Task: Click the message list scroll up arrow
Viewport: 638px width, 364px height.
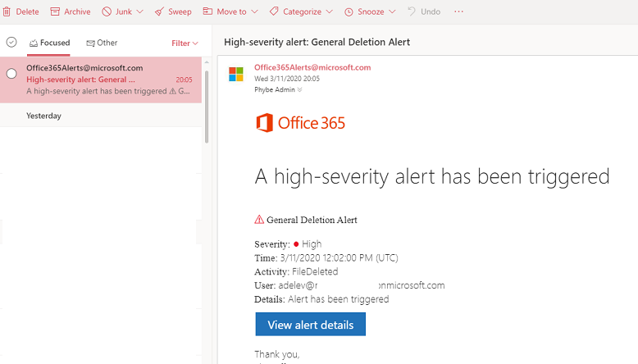Action: pos(207,62)
